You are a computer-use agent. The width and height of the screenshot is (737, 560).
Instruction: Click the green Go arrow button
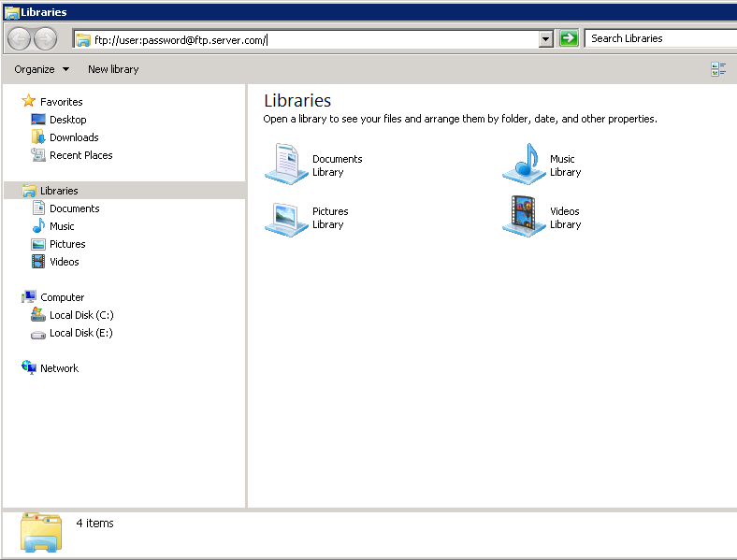(x=569, y=38)
